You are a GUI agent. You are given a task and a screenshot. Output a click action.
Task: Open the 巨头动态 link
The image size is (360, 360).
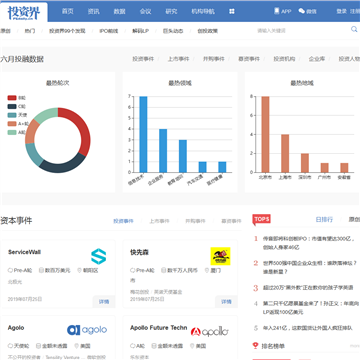coord(173,31)
